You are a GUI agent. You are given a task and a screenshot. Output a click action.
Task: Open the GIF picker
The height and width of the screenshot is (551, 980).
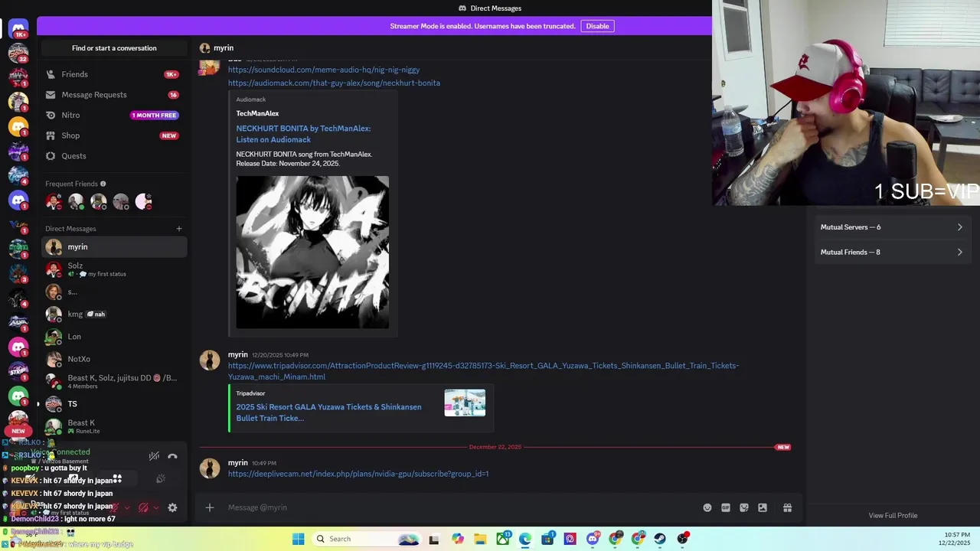click(725, 507)
